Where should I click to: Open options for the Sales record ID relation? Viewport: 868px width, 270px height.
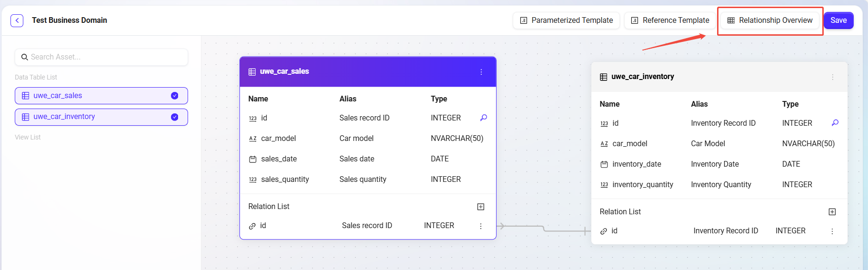[x=480, y=226]
